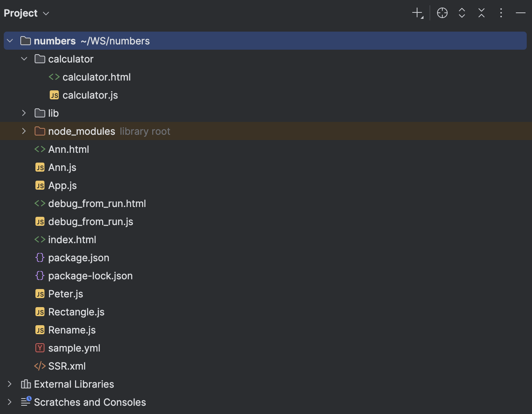Screen dimensions: 532x414
Task: Click the Expand All arrows icon
Action: (x=462, y=13)
